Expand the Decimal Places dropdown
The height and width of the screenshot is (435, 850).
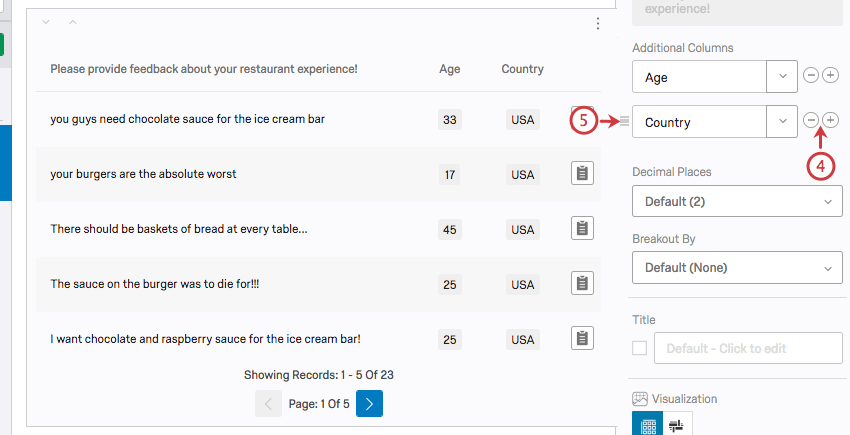737,202
